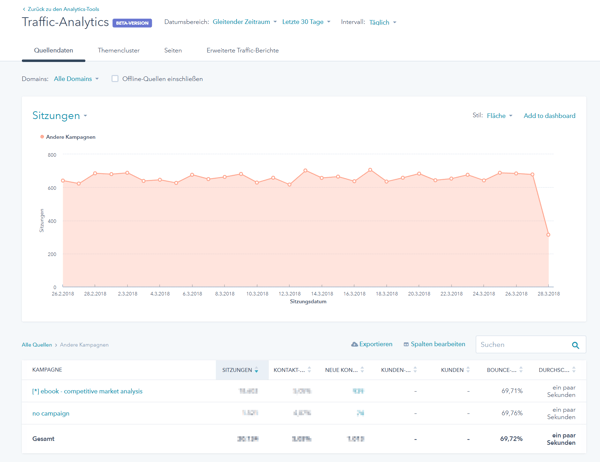Switch to the Quellendaten tab

(54, 50)
